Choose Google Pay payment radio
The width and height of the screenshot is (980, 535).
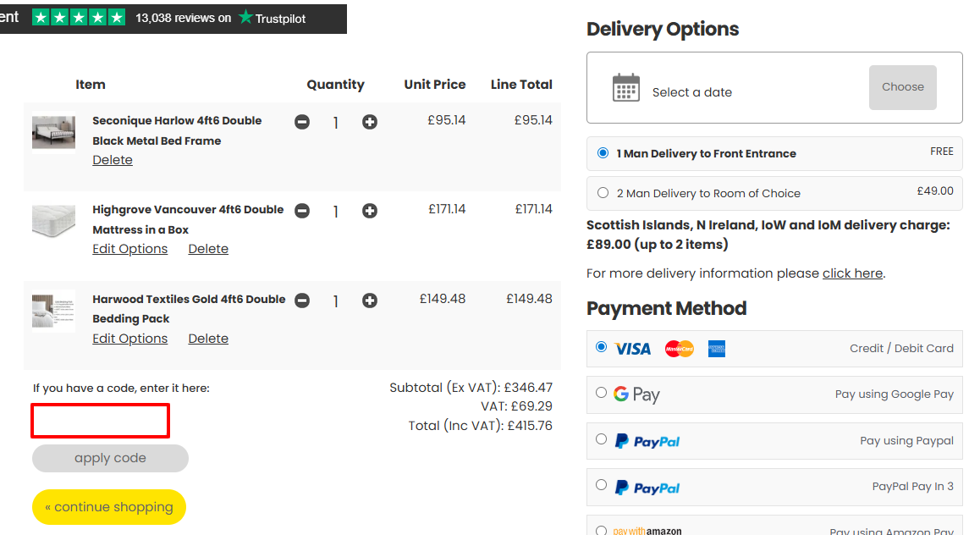[601, 393]
